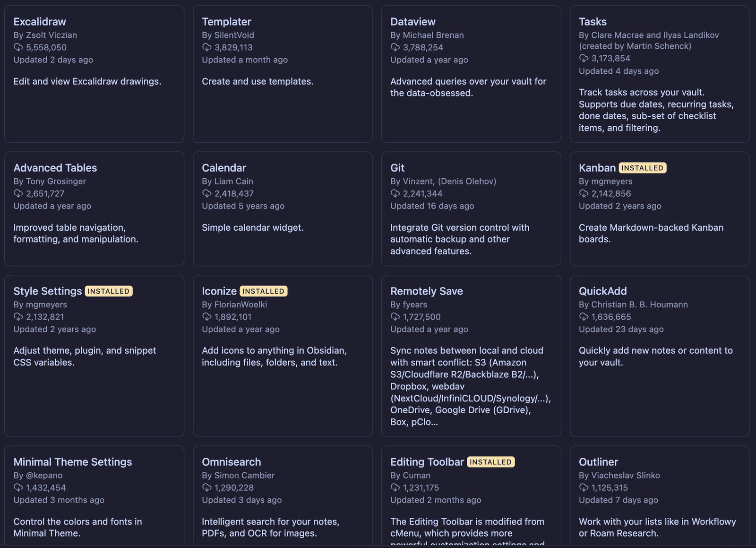Click the Tasks plugin description text
756x548 pixels.
coord(656,110)
